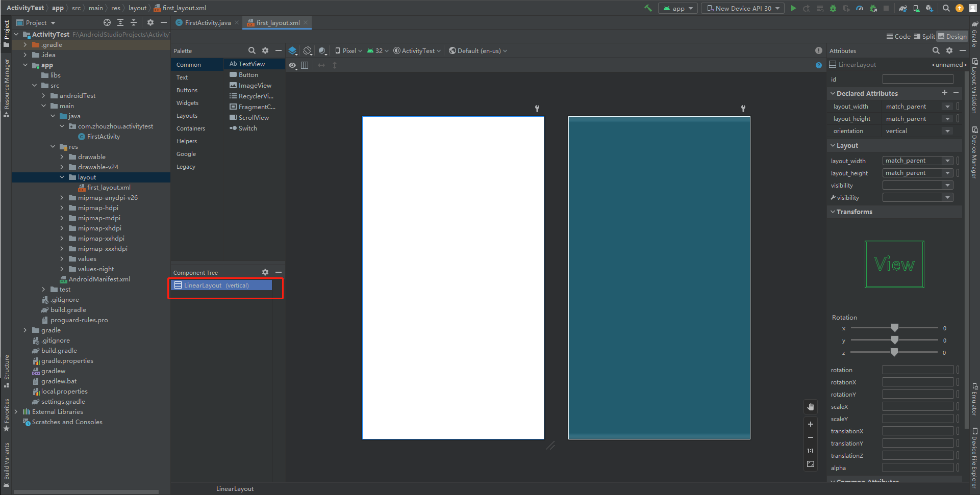Image resolution: width=980 pixels, height=495 pixels.
Task: Open the Profile app speedometer icon
Action: (860, 8)
